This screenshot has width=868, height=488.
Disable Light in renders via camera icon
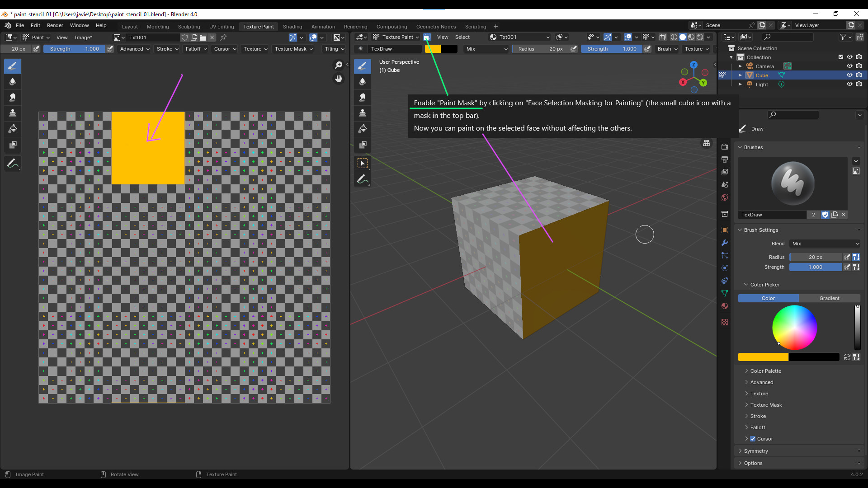(x=859, y=84)
